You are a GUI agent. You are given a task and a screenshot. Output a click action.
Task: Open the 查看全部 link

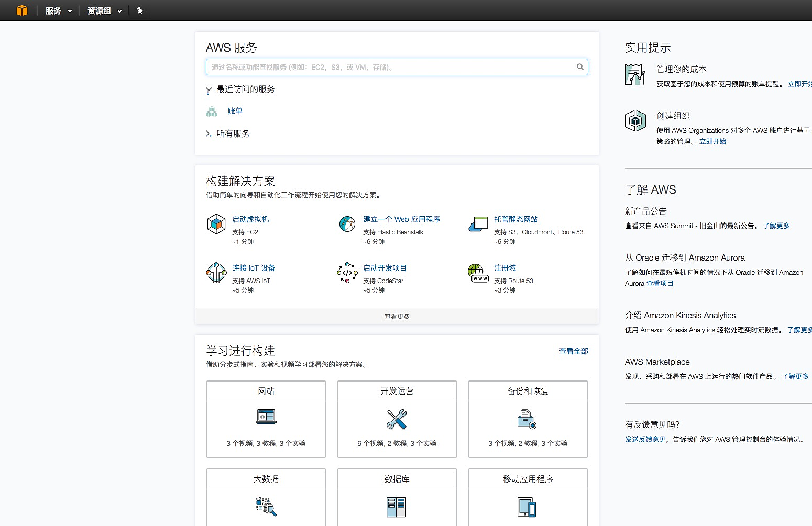[x=573, y=351]
